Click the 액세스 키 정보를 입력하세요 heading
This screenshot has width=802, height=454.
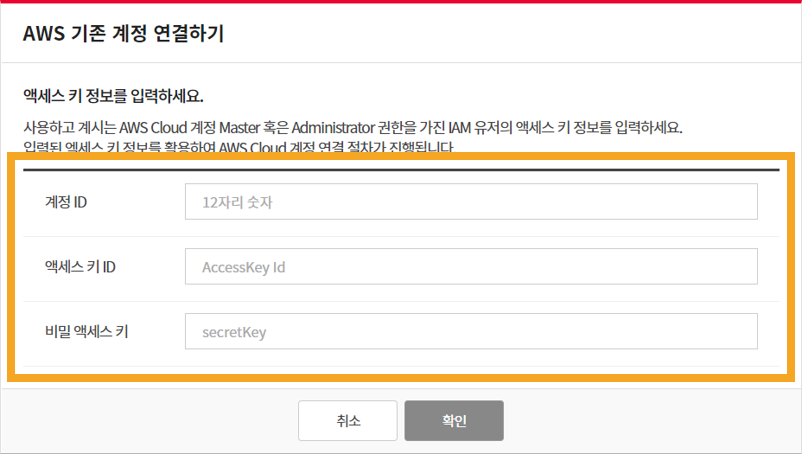(113, 96)
